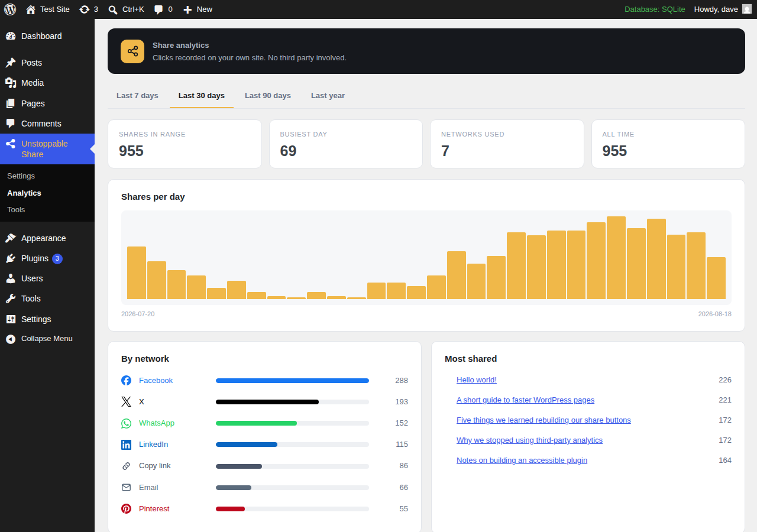The width and height of the screenshot is (757, 532).
Task: Click the WhatsApp green progress bar
Action: pos(256,423)
